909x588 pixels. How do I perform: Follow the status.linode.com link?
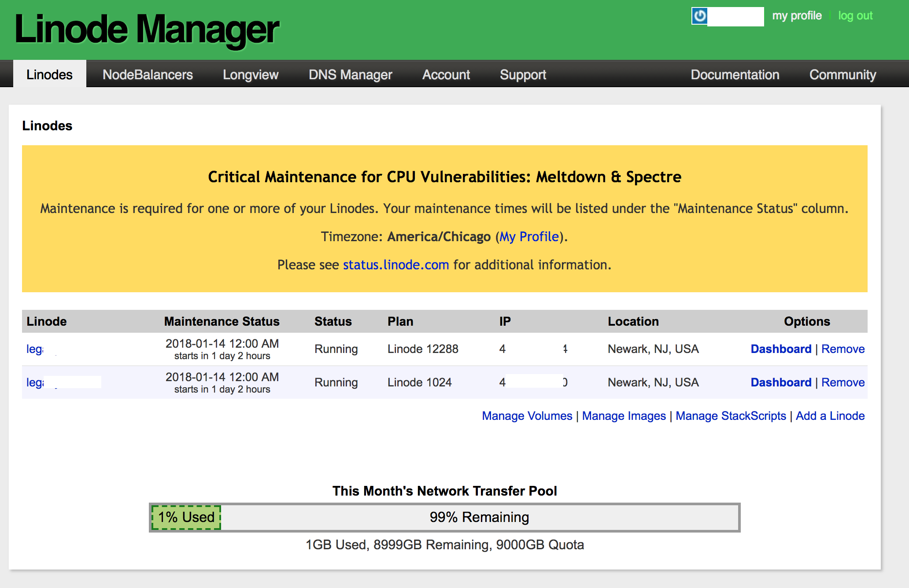pyautogui.click(x=396, y=265)
